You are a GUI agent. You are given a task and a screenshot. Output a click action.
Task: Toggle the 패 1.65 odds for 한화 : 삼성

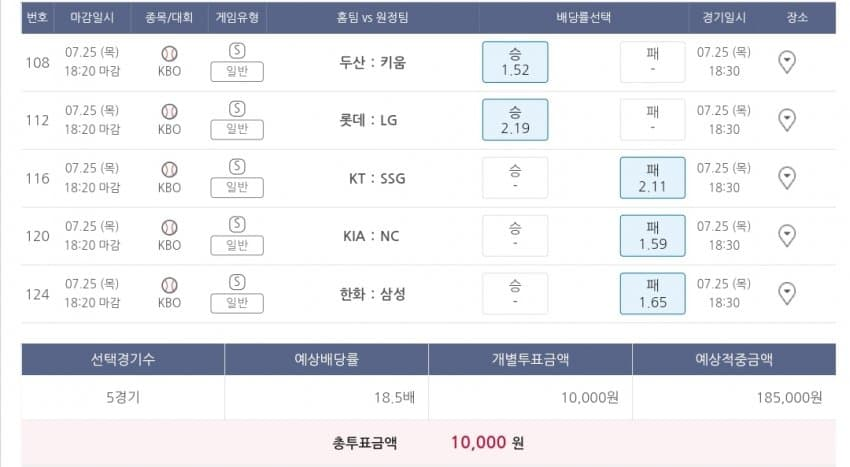[x=652, y=294]
